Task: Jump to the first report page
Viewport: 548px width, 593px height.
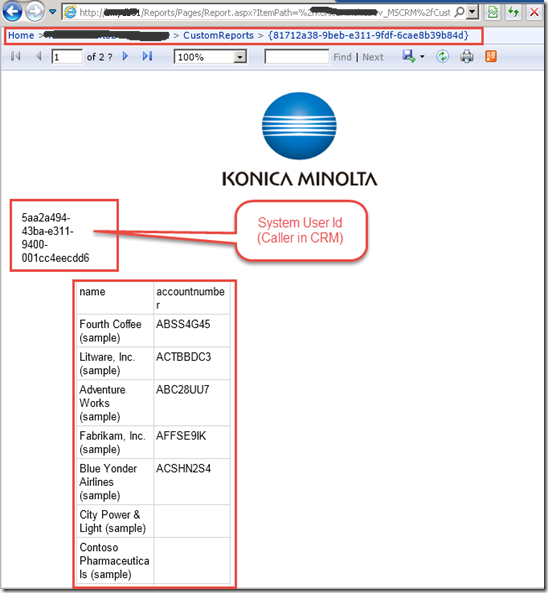Action: coord(16,56)
